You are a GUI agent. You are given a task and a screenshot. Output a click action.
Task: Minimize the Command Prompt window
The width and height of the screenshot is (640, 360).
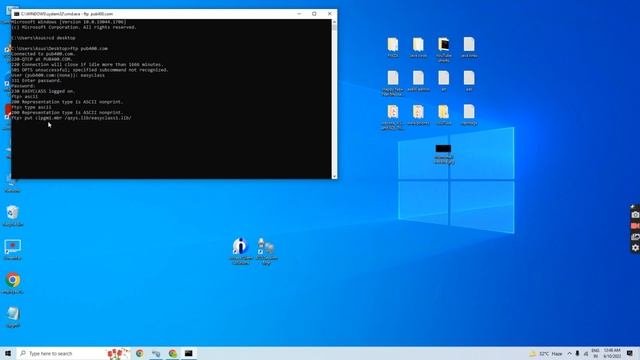click(x=299, y=14)
